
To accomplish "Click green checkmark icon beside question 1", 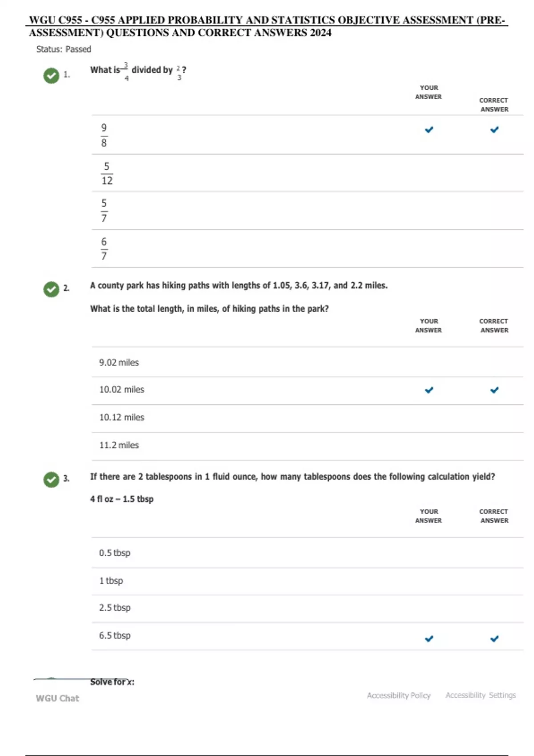I will pos(51,76).
